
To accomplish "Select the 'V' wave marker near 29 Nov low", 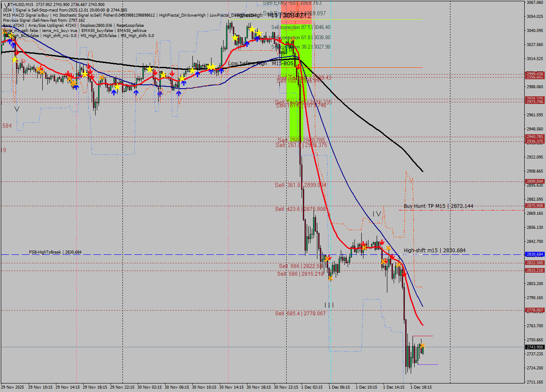I will [17, 109].
